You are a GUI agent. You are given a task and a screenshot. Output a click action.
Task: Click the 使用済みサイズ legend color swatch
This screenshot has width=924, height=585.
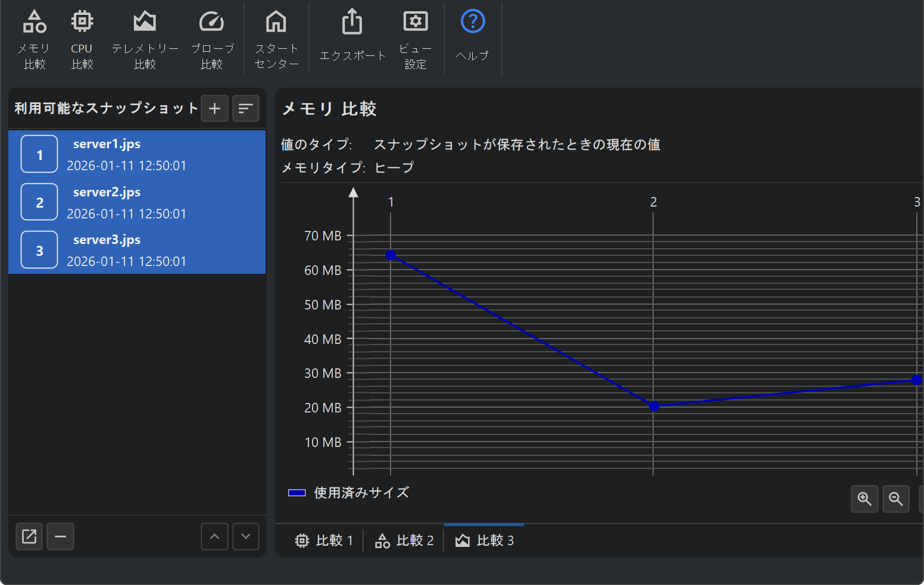[x=296, y=493]
